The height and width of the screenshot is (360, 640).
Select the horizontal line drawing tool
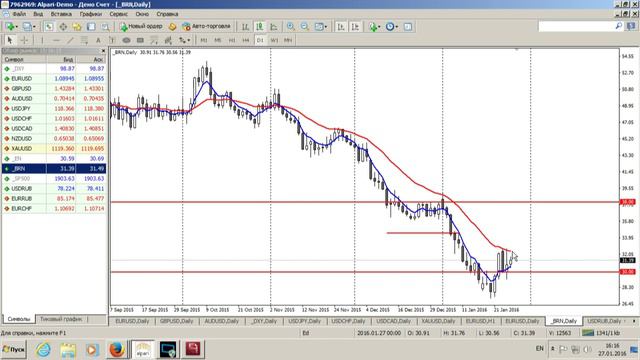tap(56, 40)
